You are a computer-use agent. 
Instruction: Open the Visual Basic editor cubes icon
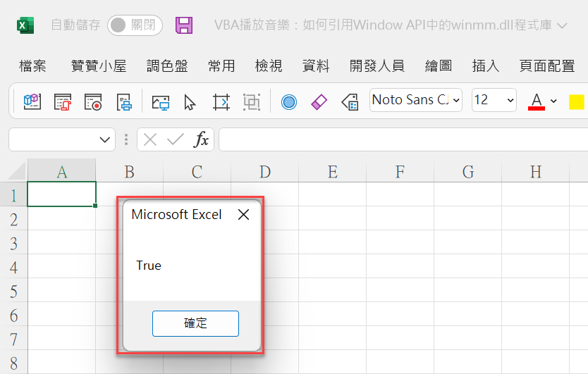32,101
